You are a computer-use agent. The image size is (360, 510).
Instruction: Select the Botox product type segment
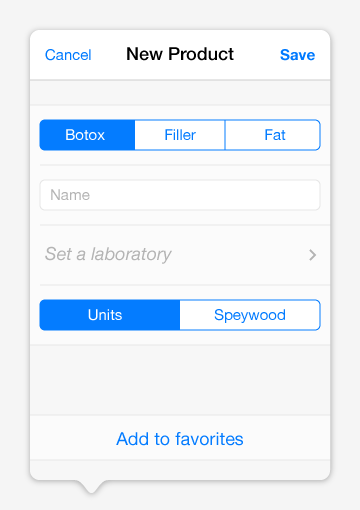[x=87, y=135]
